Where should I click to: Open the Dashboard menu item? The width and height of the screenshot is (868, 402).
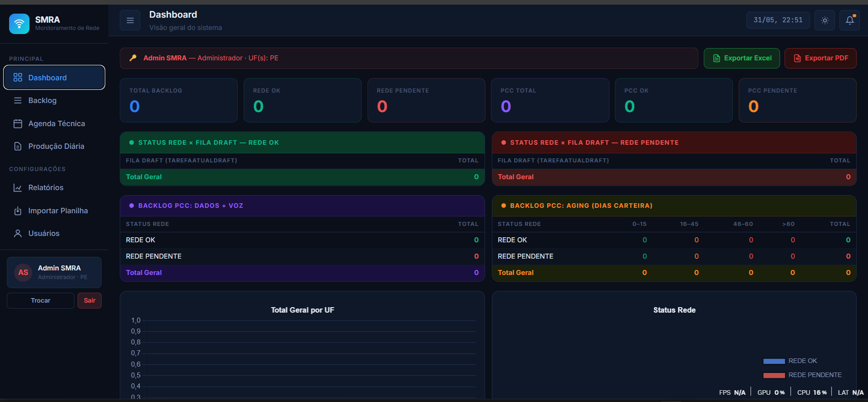tap(54, 78)
